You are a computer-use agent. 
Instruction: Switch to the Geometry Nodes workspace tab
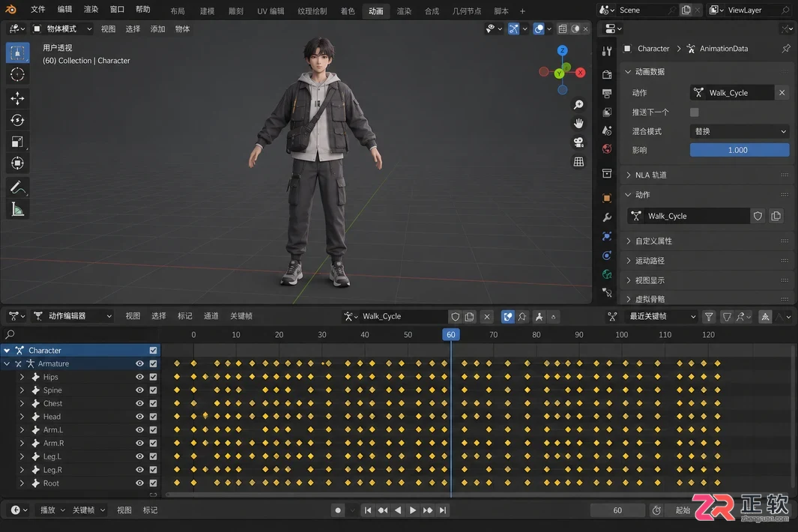click(x=467, y=10)
